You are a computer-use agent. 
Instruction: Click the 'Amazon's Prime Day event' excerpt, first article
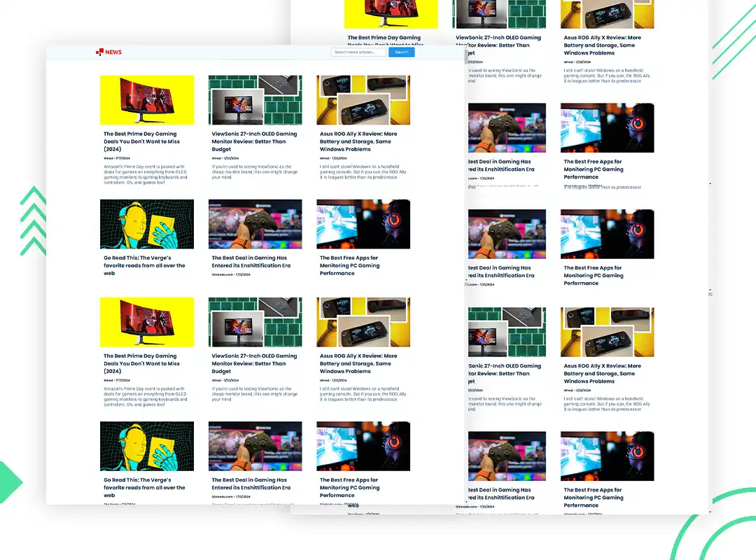pos(146,178)
